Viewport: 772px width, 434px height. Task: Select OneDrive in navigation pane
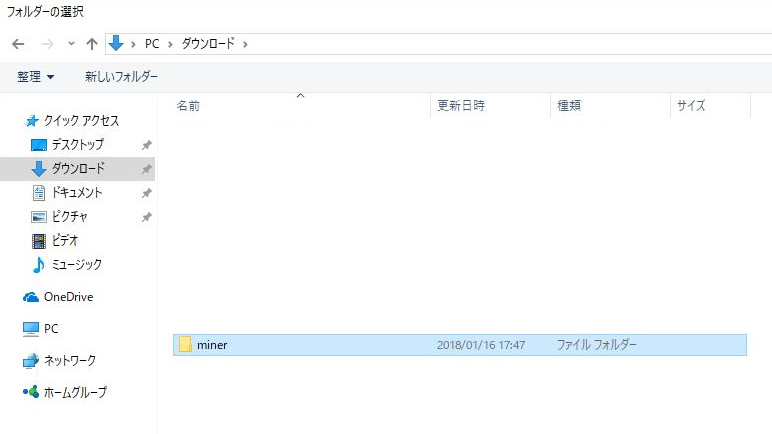pos(68,297)
